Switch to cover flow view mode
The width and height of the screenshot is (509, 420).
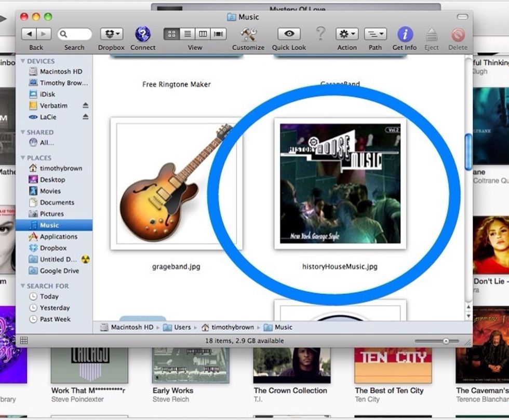pos(218,33)
